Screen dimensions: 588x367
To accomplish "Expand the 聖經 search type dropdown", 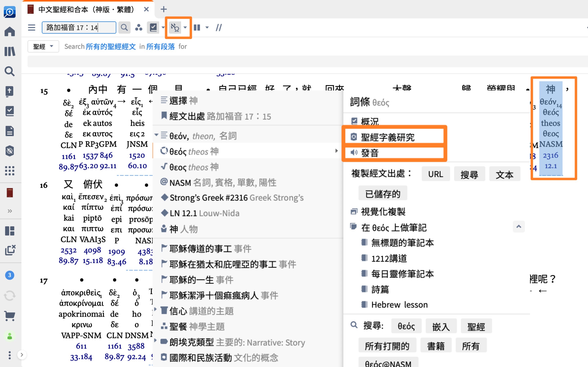I will (x=43, y=46).
